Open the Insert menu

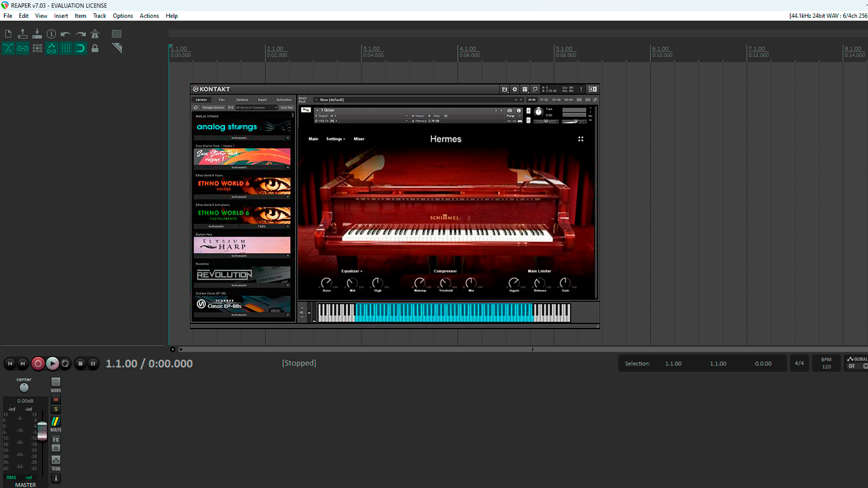click(61, 16)
